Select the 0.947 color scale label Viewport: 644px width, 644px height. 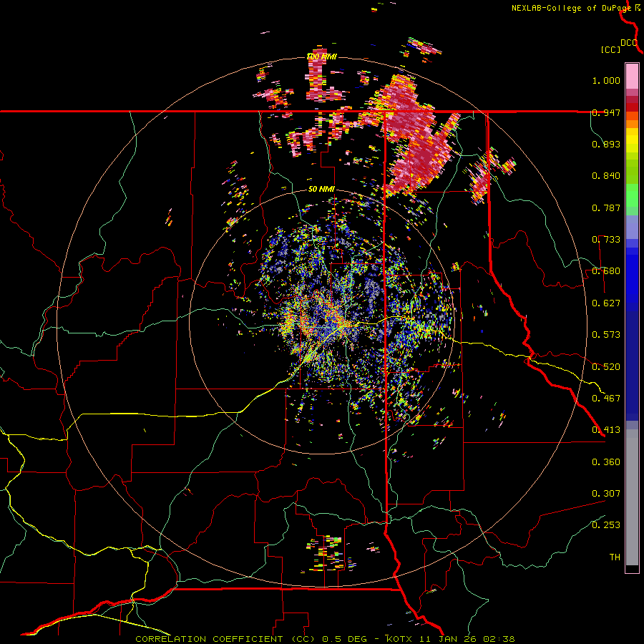(606, 112)
